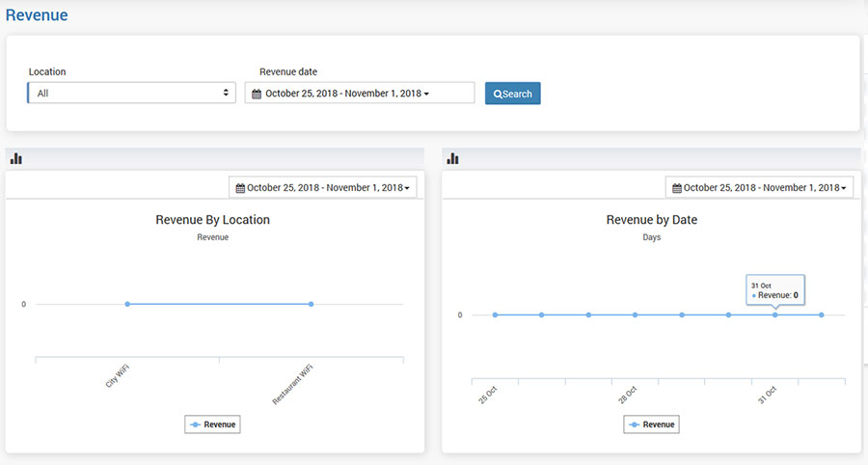Viewport: 868px width, 465px height.
Task: Click bar chart icon above Revenue By Location
Action: 15,158
